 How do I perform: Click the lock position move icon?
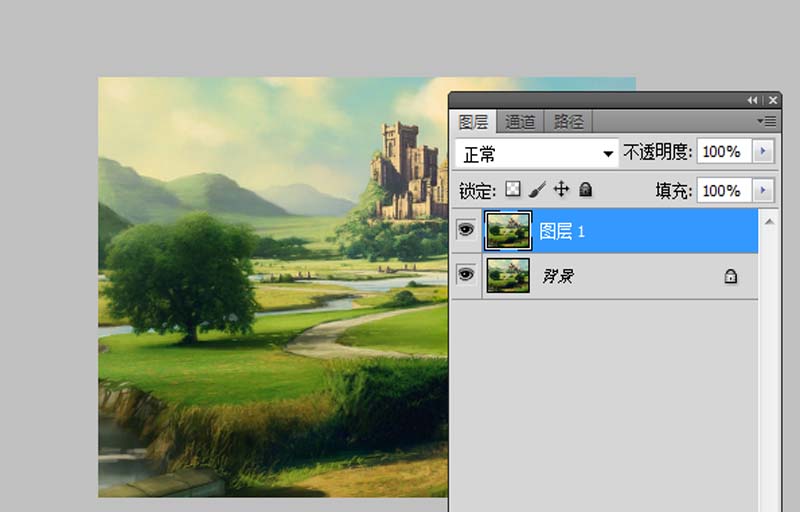coord(561,189)
